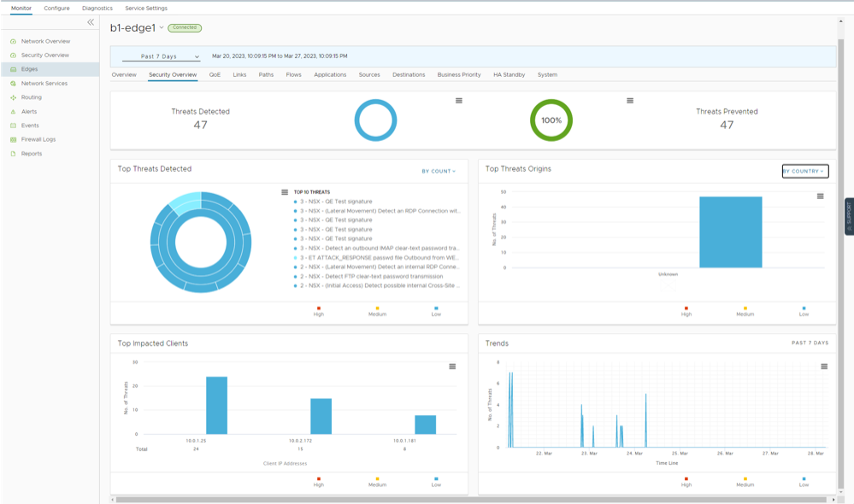Open the Past 7 Days time range dropdown

coord(161,56)
